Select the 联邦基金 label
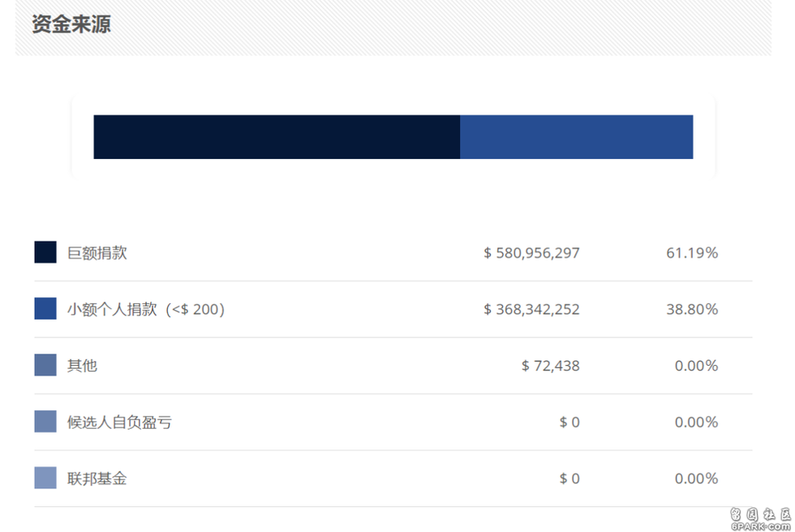 coord(97,478)
